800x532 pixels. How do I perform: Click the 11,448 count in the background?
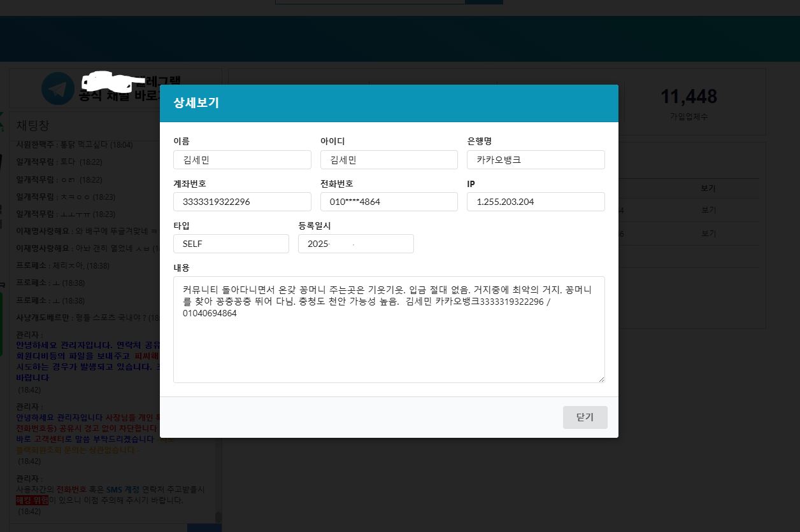689,97
